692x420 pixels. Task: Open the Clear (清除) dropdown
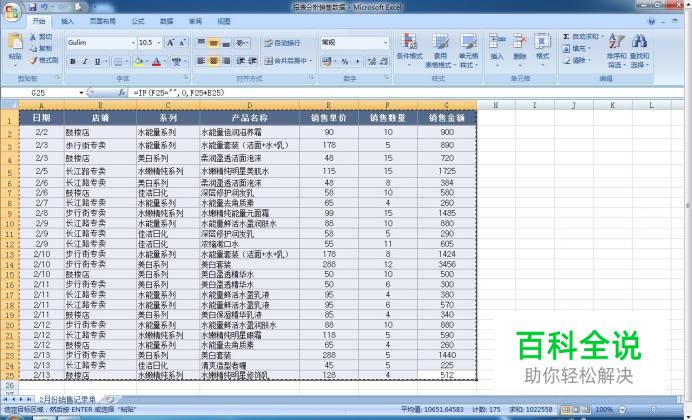(576, 60)
